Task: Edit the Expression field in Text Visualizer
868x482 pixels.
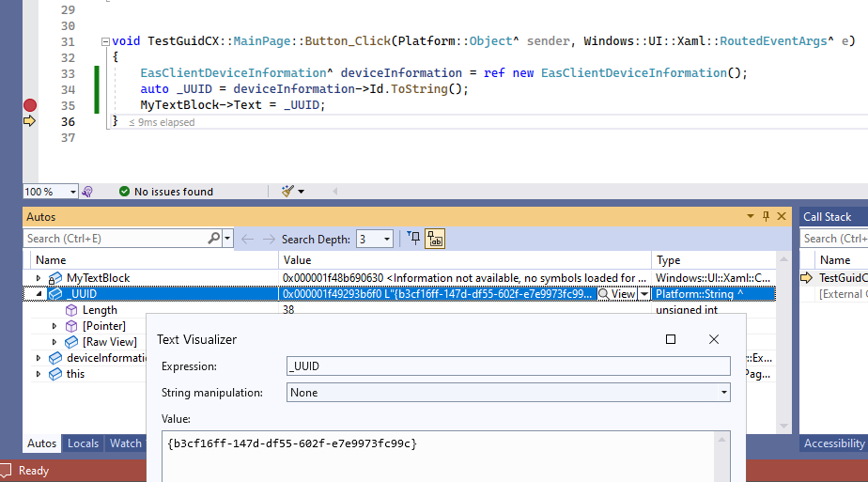Action: click(x=508, y=365)
